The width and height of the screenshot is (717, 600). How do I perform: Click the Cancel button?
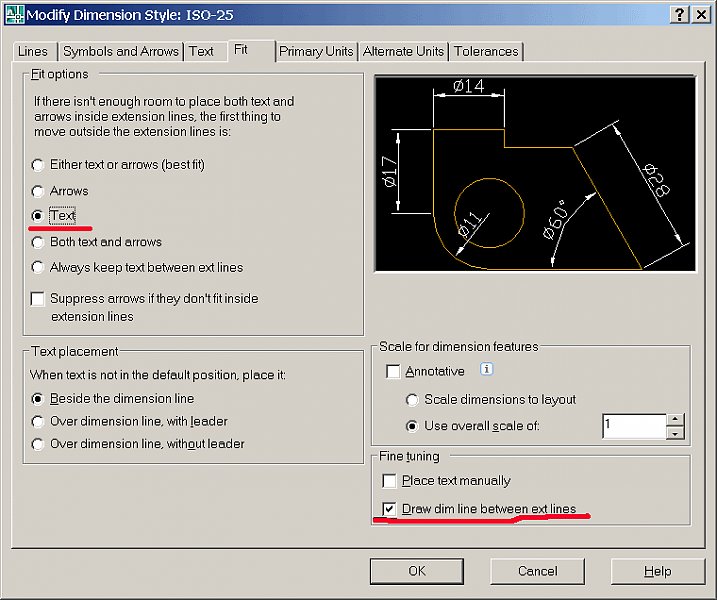pyautogui.click(x=537, y=571)
